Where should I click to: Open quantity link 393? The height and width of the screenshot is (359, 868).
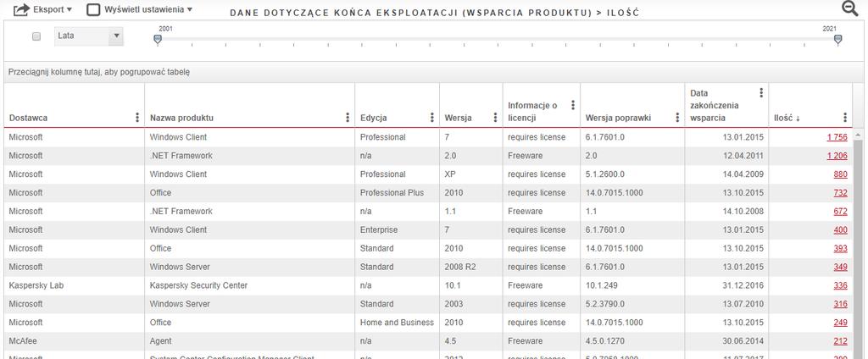pos(840,248)
